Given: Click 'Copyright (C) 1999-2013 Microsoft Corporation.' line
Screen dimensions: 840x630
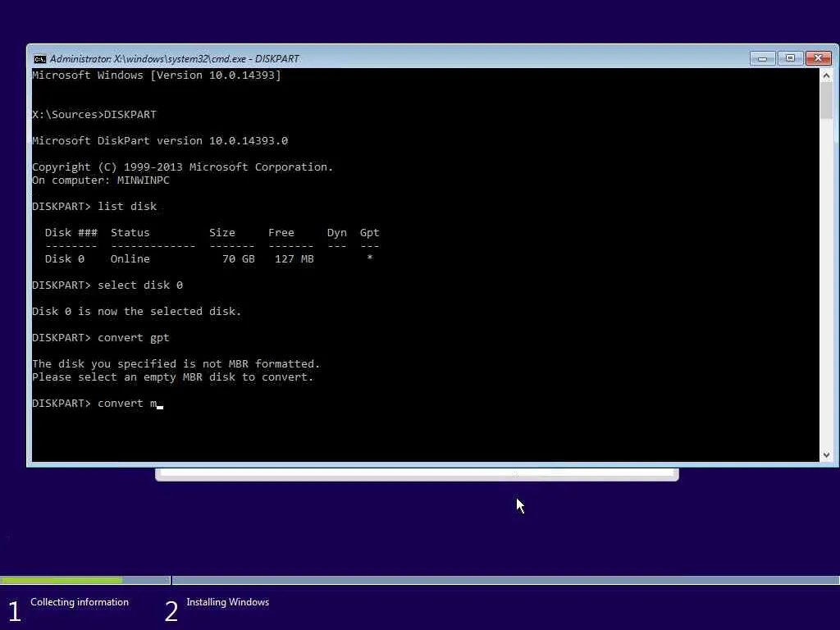Looking at the screenshot, I should click(x=183, y=167).
